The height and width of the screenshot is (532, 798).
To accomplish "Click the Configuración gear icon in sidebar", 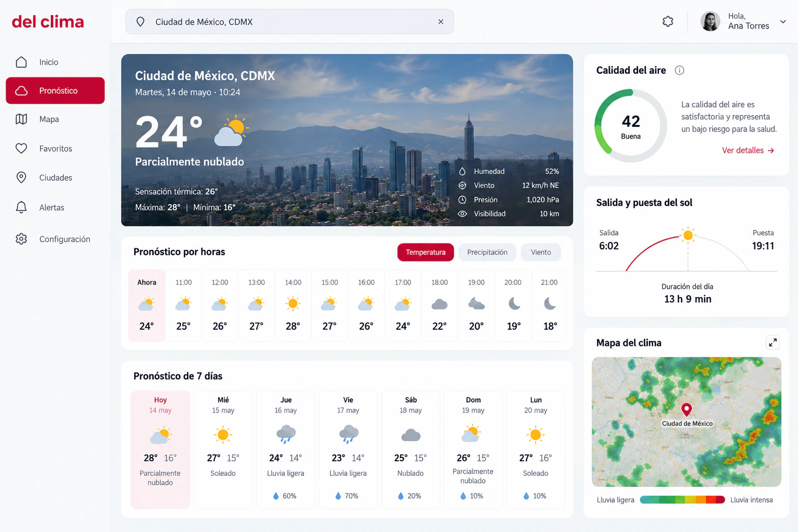I will (21, 239).
